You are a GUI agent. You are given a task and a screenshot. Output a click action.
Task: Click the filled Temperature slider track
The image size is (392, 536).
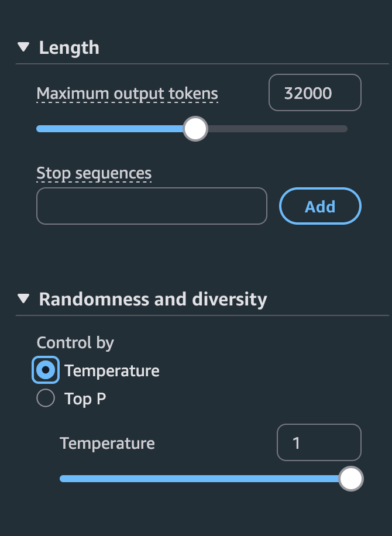[x=199, y=479]
